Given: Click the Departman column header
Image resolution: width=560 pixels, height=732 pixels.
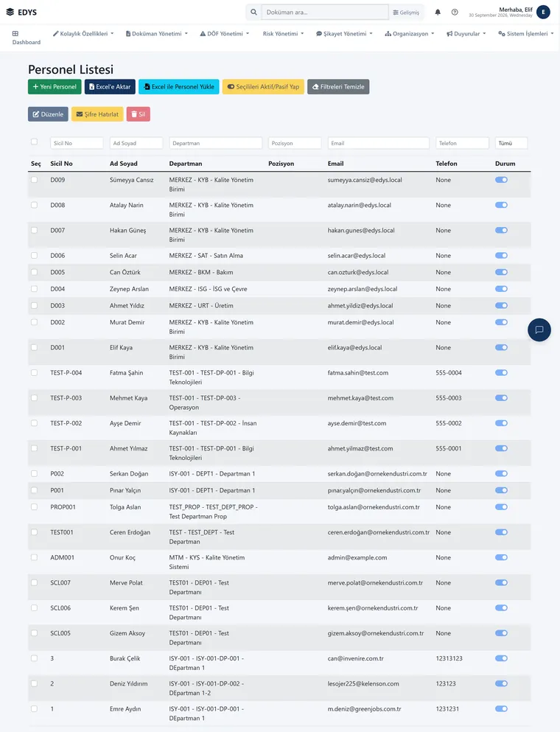Looking at the screenshot, I should pos(186,164).
